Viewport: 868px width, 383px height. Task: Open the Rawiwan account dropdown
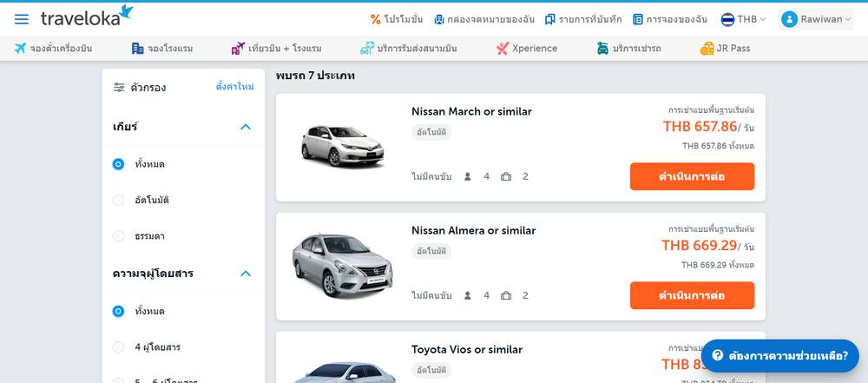pyautogui.click(x=816, y=19)
